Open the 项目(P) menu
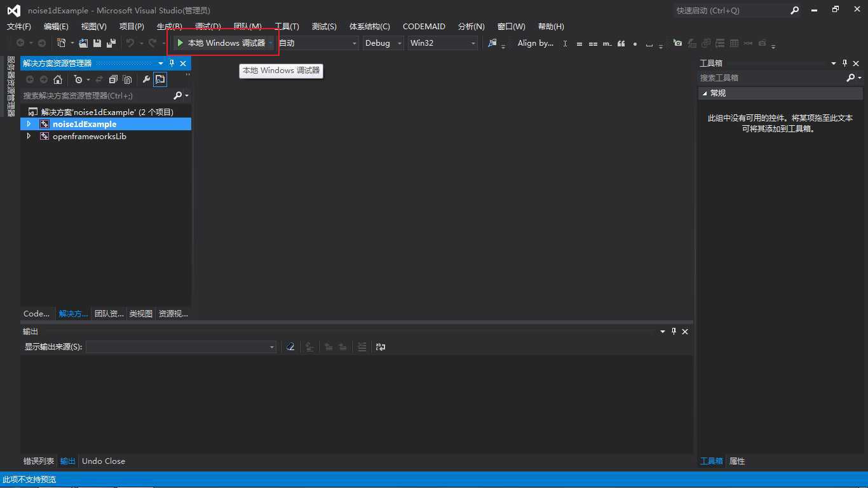Viewport: 868px width, 488px height. point(132,26)
